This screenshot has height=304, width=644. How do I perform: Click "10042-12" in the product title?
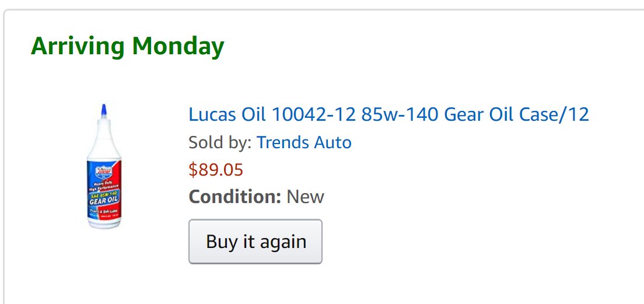pos(313,114)
